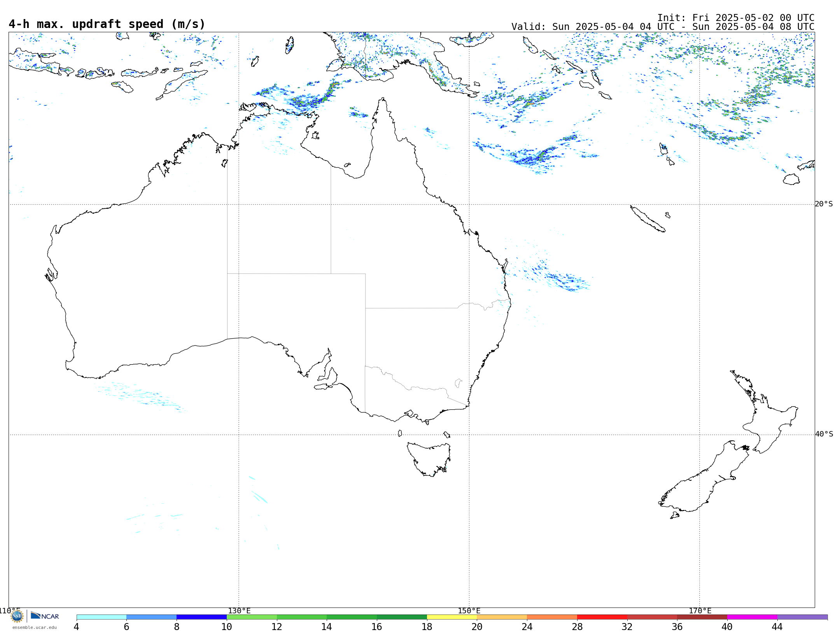This screenshot has height=632, width=840.
Task: Click the colorbar tick label 44
Action: tap(777, 627)
